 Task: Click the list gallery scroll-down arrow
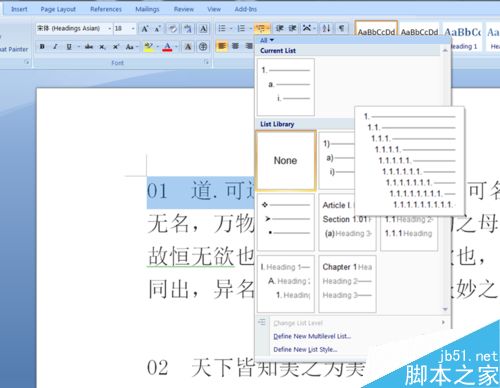tap(445, 309)
